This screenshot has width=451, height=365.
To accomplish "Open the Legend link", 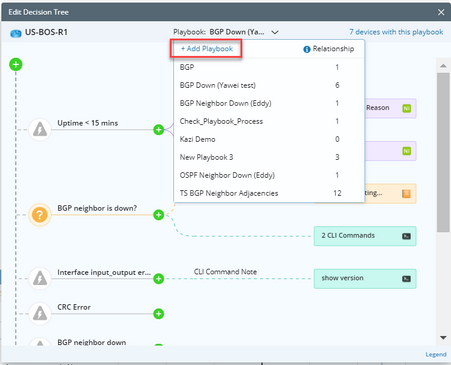I will (x=436, y=354).
